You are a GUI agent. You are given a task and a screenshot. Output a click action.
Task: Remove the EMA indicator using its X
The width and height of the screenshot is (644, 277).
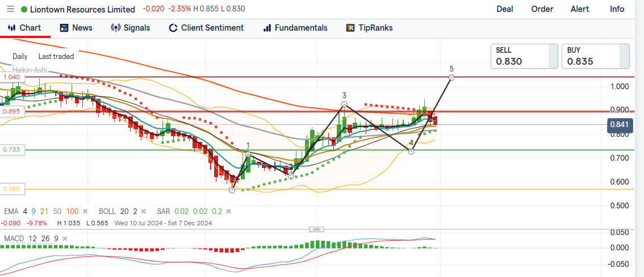(86, 211)
